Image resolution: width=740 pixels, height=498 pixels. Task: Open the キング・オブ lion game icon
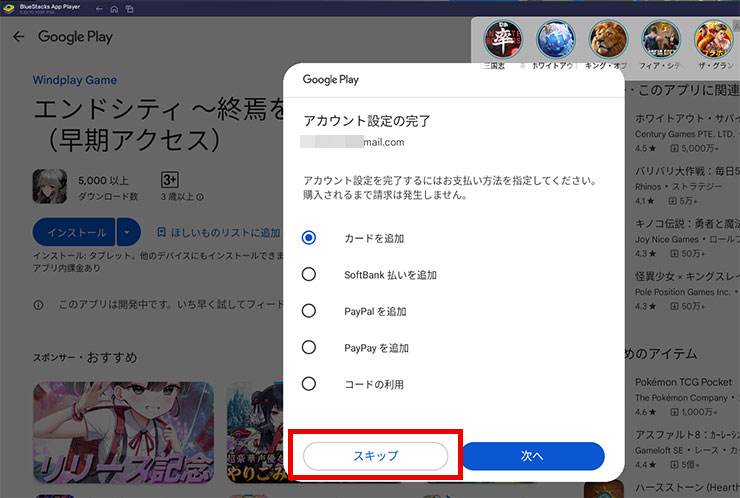608,40
